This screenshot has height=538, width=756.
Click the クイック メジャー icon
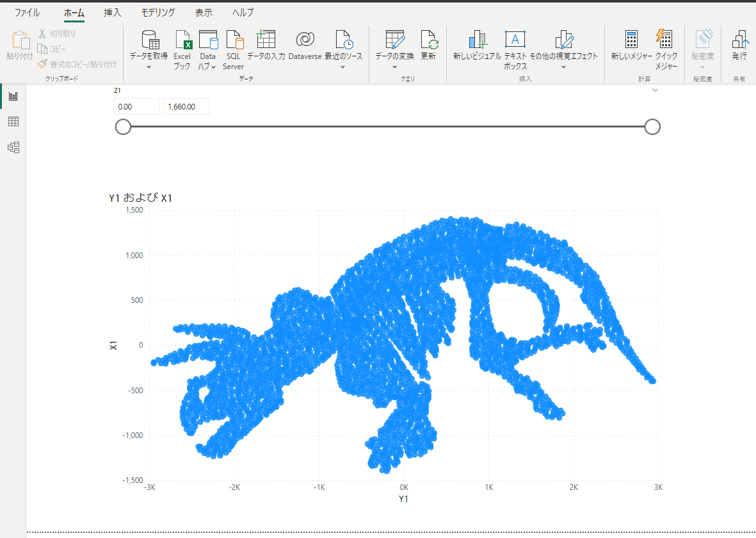coord(664,38)
